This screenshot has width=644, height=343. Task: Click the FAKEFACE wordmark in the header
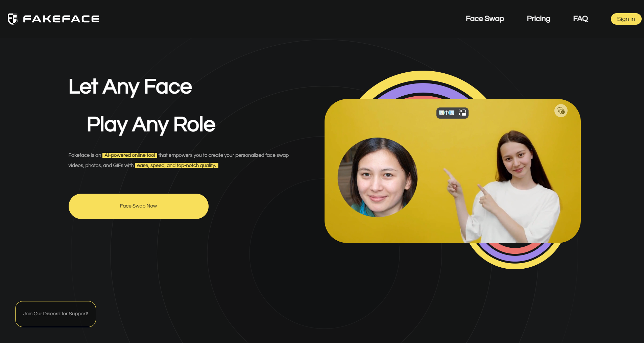(x=61, y=19)
